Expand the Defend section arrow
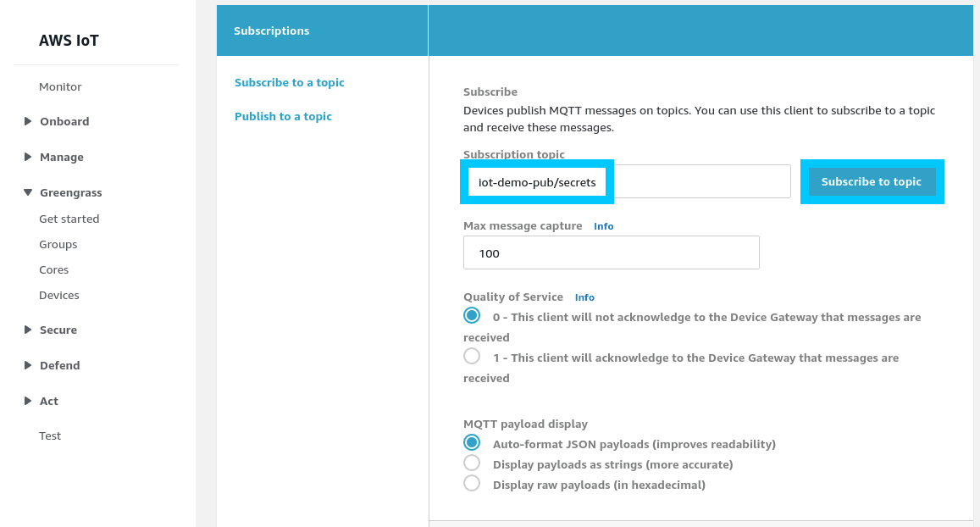980x527 pixels. (x=29, y=365)
